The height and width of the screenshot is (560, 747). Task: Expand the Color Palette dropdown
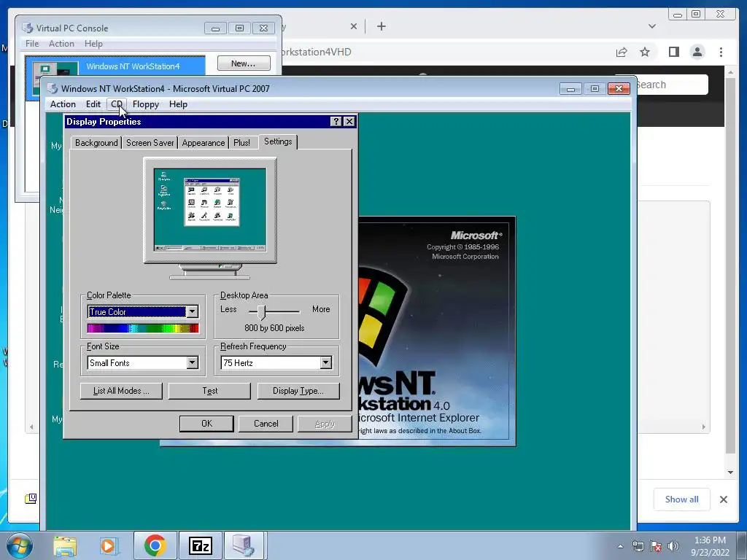tap(192, 312)
